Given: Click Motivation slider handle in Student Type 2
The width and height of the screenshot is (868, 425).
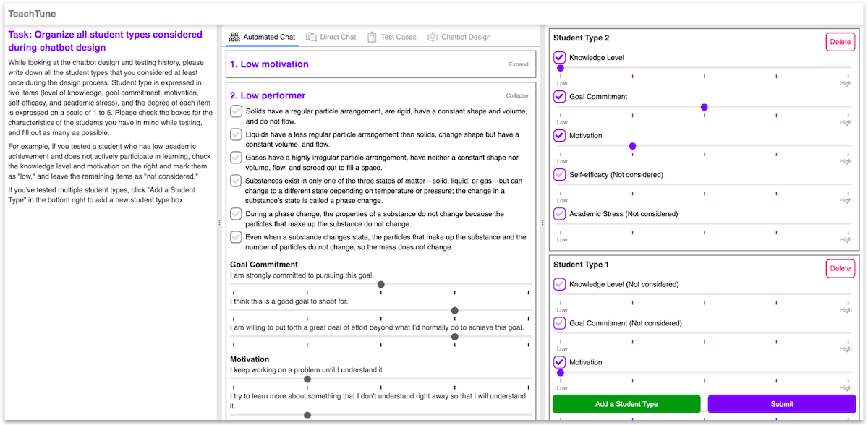Looking at the screenshot, I should point(633,146).
